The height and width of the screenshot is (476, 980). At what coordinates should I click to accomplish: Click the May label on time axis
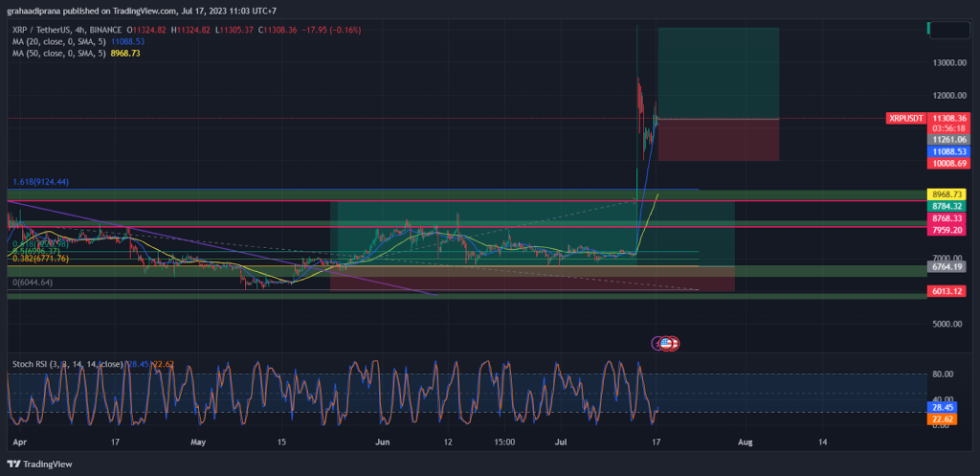(x=198, y=442)
